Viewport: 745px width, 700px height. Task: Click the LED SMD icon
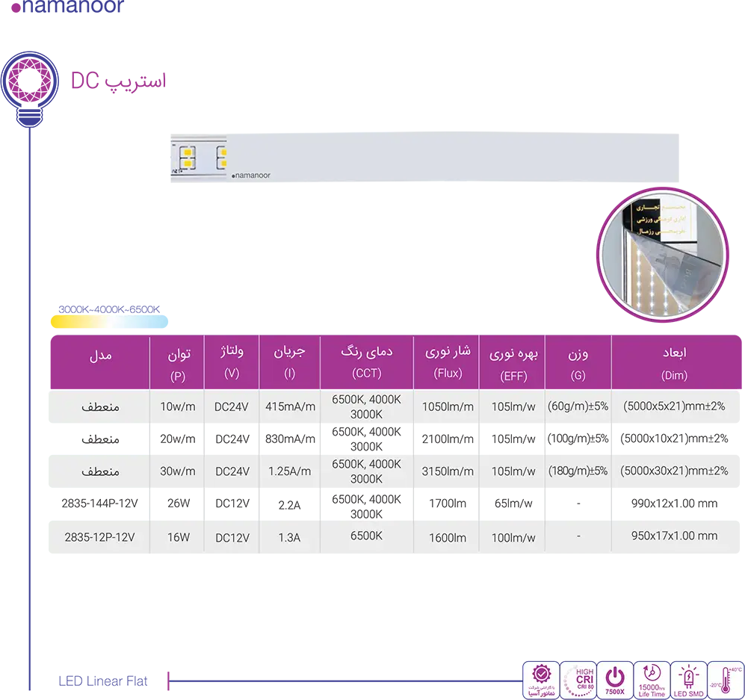pos(688,679)
